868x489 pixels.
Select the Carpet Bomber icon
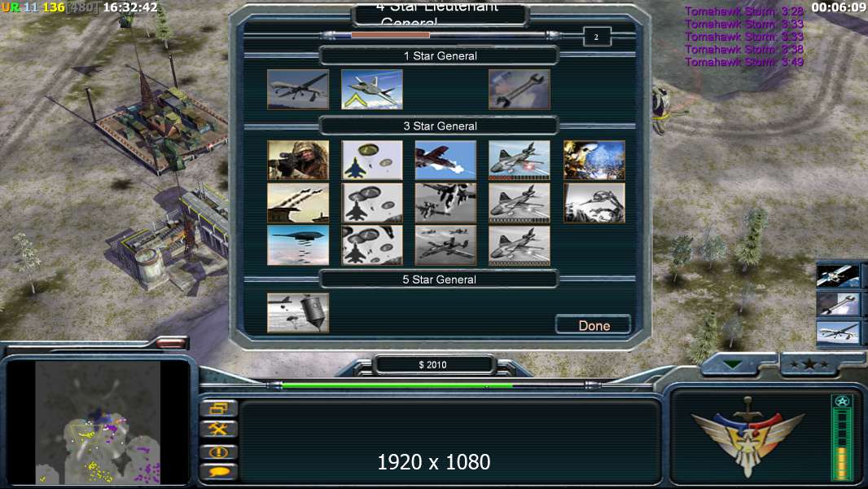(298, 245)
